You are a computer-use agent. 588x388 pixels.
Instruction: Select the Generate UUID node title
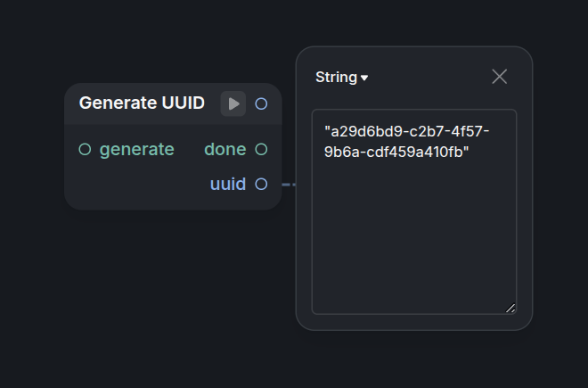pyautogui.click(x=142, y=103)
